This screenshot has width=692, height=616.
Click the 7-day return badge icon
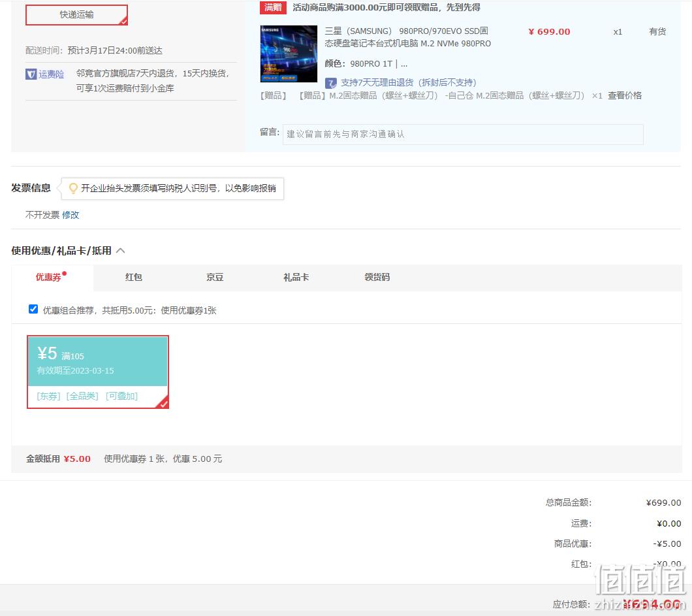click(330, 83)
